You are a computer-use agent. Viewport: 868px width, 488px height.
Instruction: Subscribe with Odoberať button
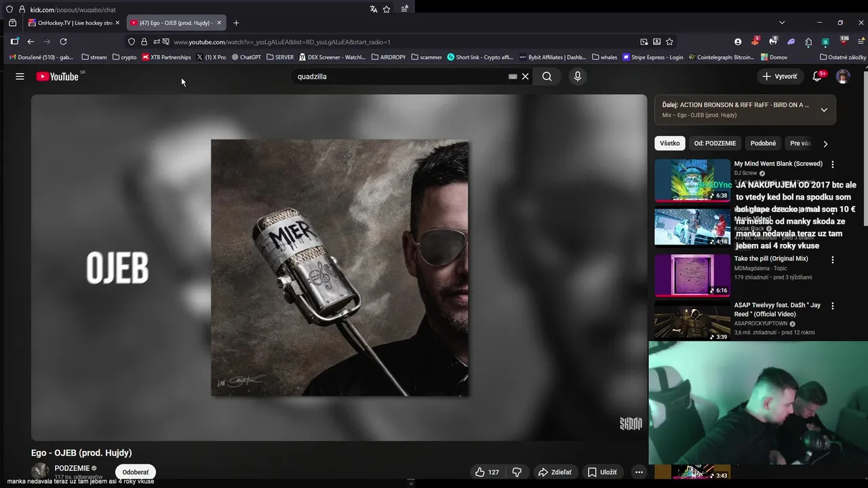click(x=136, y=472)
